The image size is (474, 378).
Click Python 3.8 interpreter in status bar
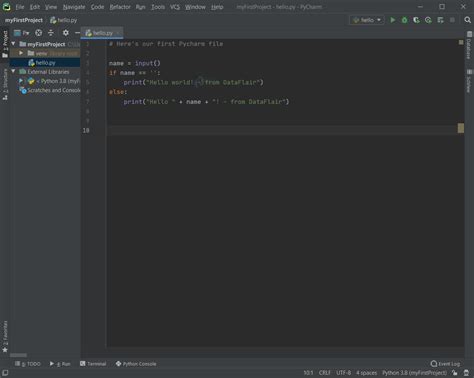pyautogui.click(x=414, y=373)
